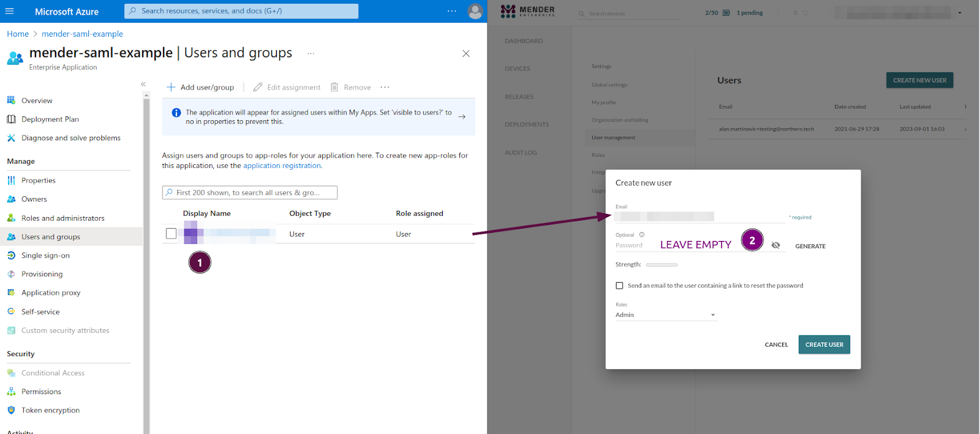Open the toolbar more options ellipsis
980x434 pixels.
(x=385, y=87)
